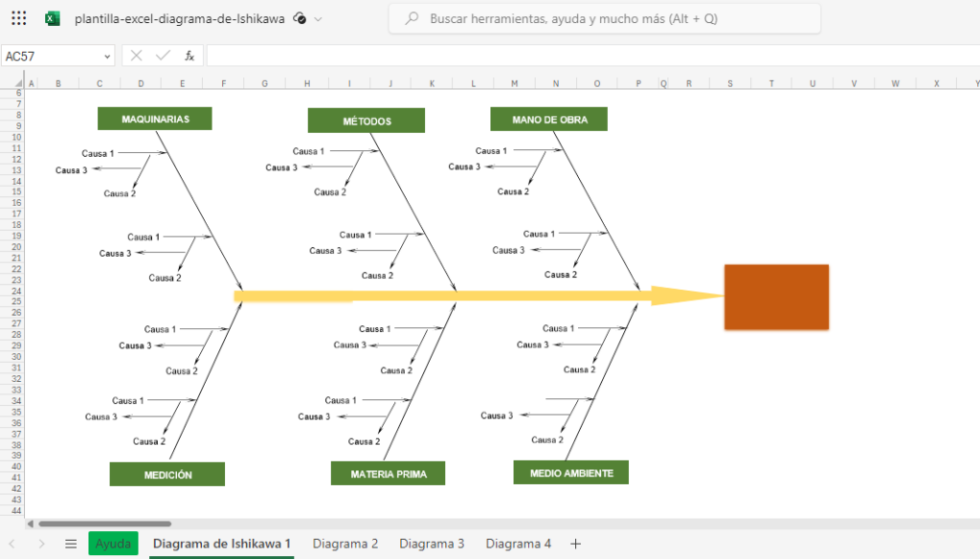Click the Excel logo icon
The height and width of the screenshot is (559, 980).
53,18
